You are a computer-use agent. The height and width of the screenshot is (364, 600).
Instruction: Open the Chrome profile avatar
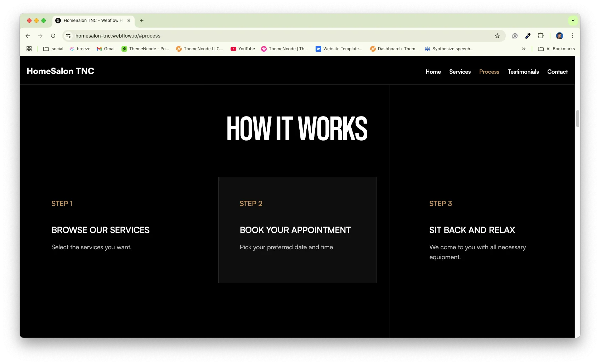click(x=559, y=36)
